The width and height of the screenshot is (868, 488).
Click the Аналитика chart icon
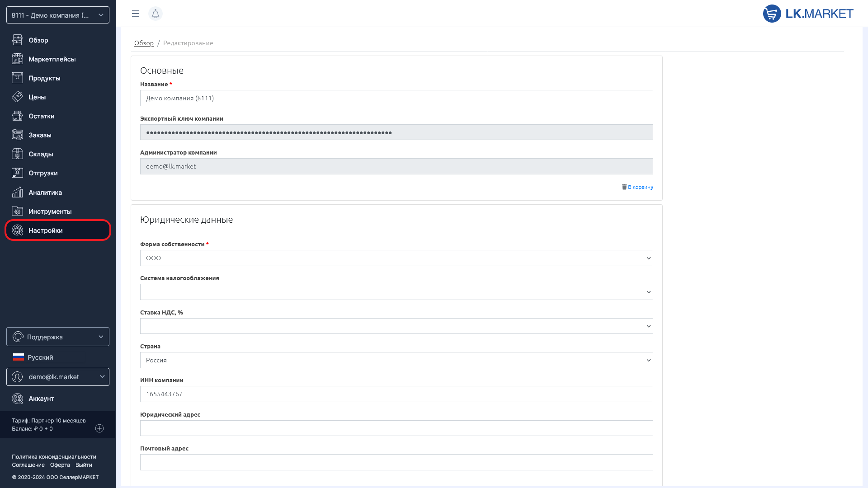[x=17, y=192]
